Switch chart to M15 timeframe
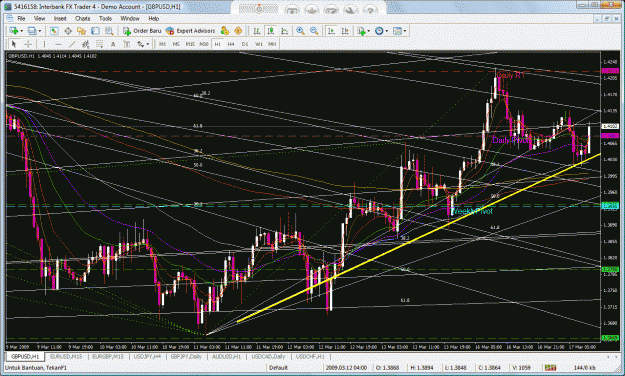625x376 pixels. [190, 44]
